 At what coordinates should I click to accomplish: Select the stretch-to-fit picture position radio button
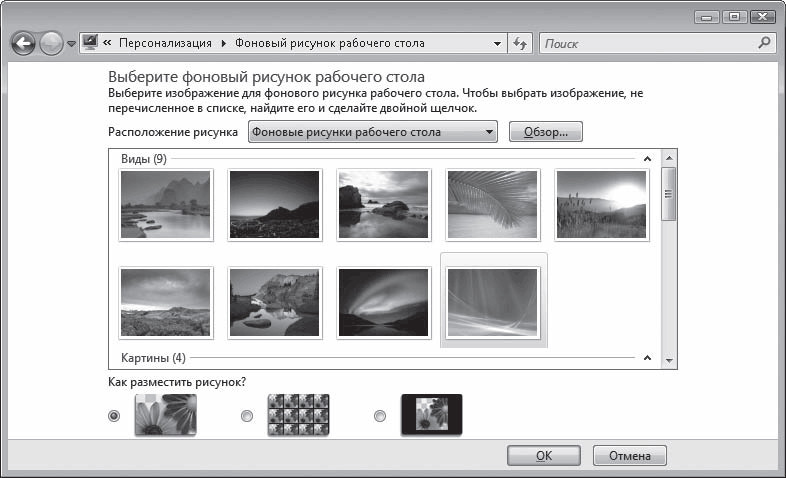pos(114,416)
